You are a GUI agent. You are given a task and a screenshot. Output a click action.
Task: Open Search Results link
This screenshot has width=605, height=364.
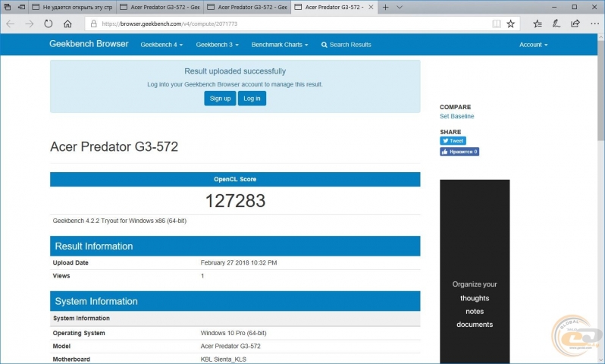346,45
